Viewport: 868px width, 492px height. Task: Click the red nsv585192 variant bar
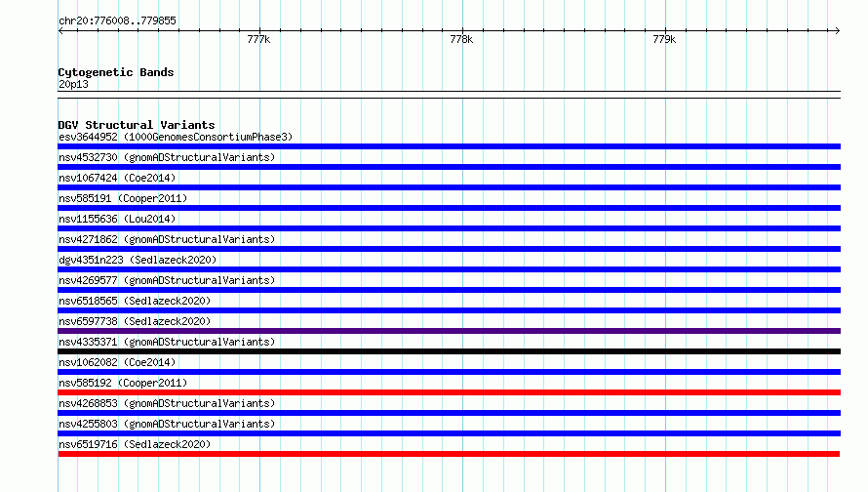coord(449,392)
